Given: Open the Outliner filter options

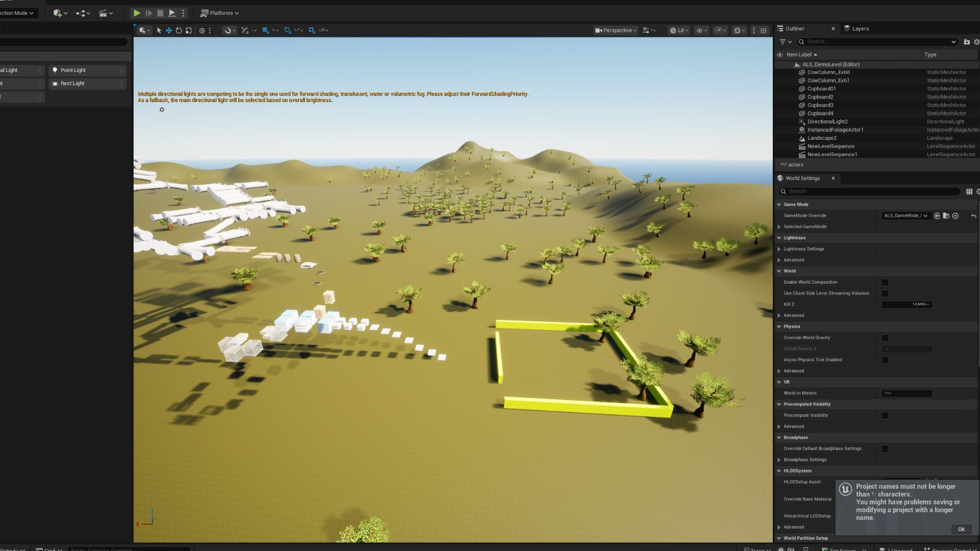Looking at the screenshot, I should [x=786, y=42].
